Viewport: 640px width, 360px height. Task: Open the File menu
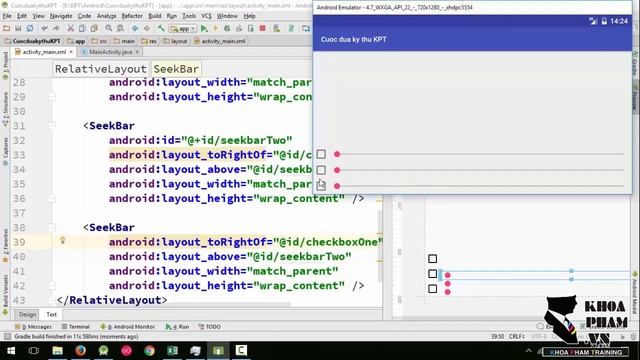click(7, 16)
